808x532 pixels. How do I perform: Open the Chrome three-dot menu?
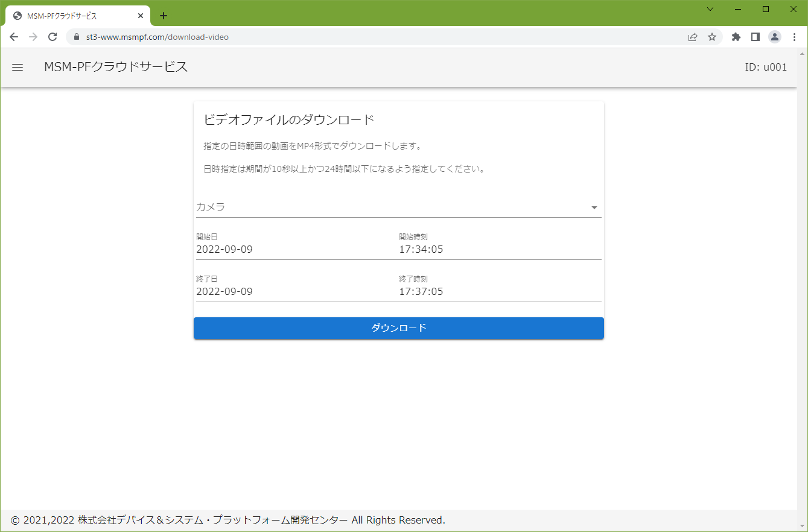pos(794,37)
